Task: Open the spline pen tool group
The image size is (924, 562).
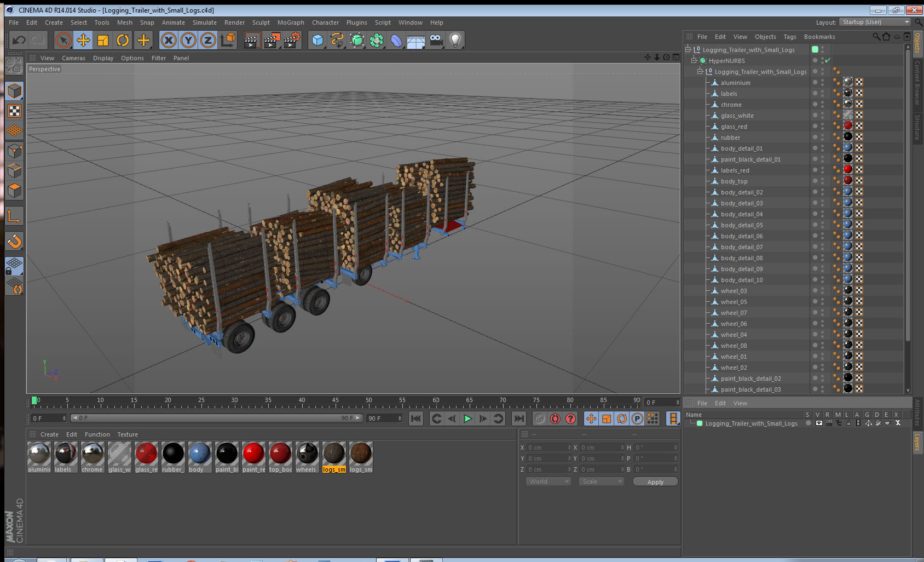Action: (x=337, y=40)
